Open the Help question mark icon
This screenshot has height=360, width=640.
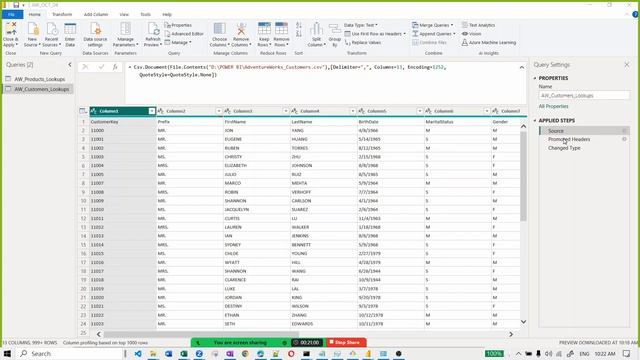pos(636,14)
